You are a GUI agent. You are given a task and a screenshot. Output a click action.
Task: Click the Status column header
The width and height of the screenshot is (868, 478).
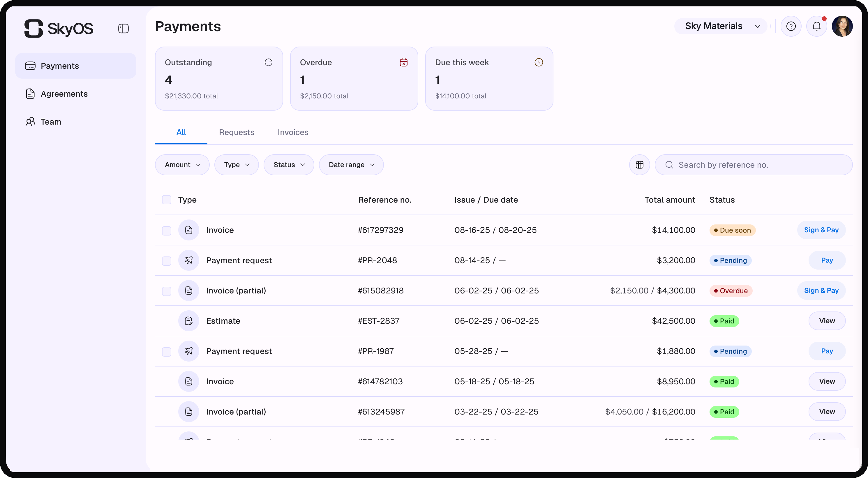[722, 200]
